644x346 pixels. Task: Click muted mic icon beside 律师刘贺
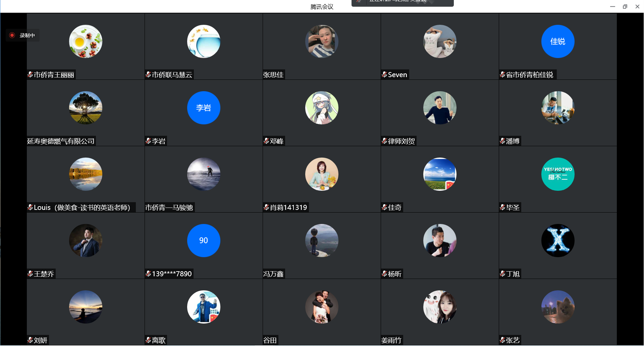coord(384,141)
